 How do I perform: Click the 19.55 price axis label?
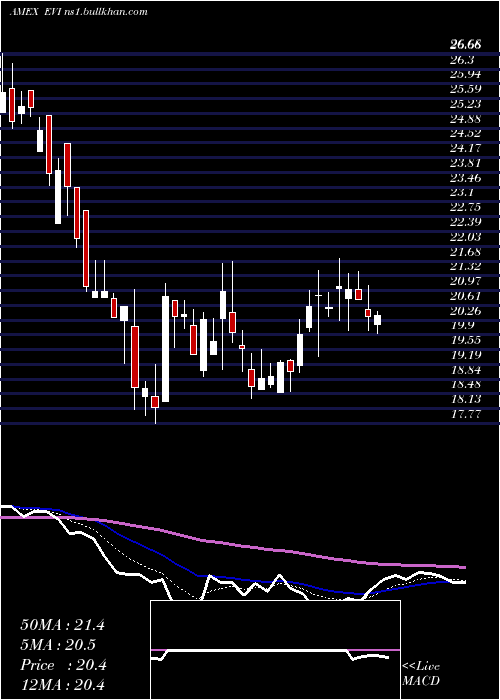point(466,340)
